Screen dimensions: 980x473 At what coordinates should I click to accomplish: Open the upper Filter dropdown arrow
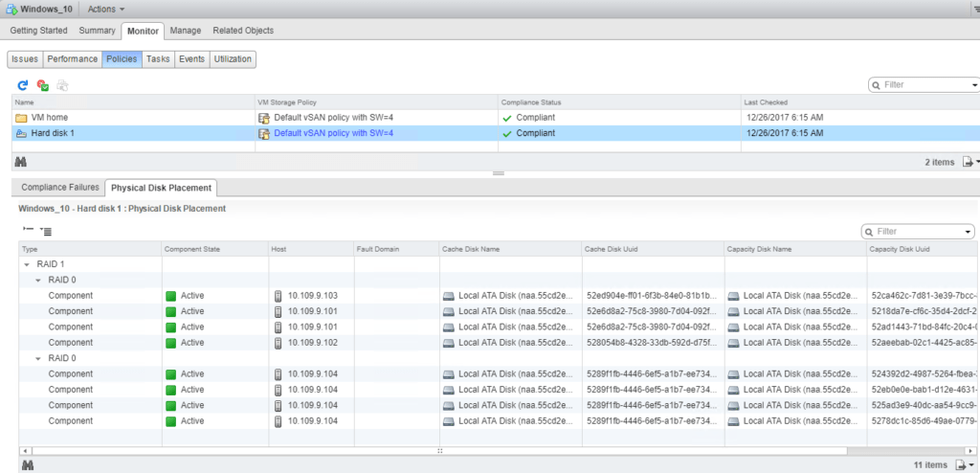pyautogui.click(x=973, y=85)
